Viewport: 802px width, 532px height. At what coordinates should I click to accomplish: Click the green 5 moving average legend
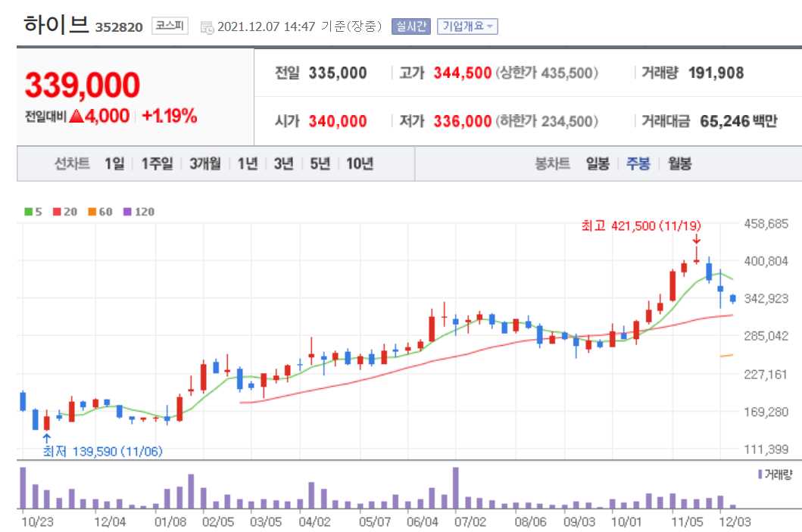tap(33, 212)
